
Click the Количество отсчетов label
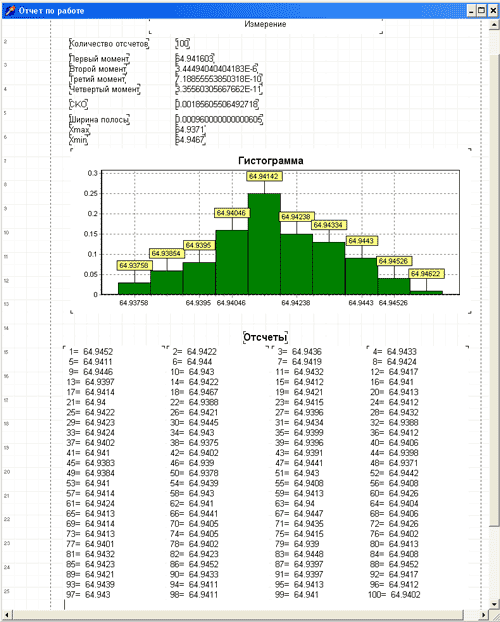[109, 44]
